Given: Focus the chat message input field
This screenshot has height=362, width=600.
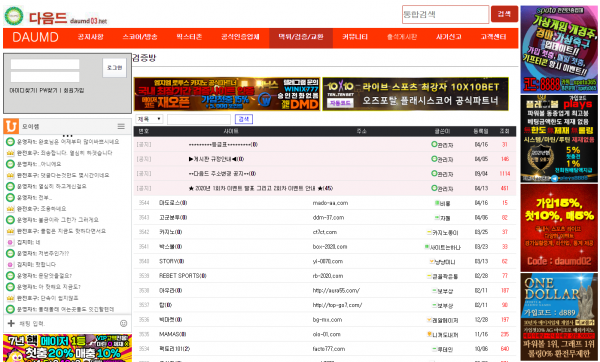Looking at the screenshot, I should tap(67, 323).
